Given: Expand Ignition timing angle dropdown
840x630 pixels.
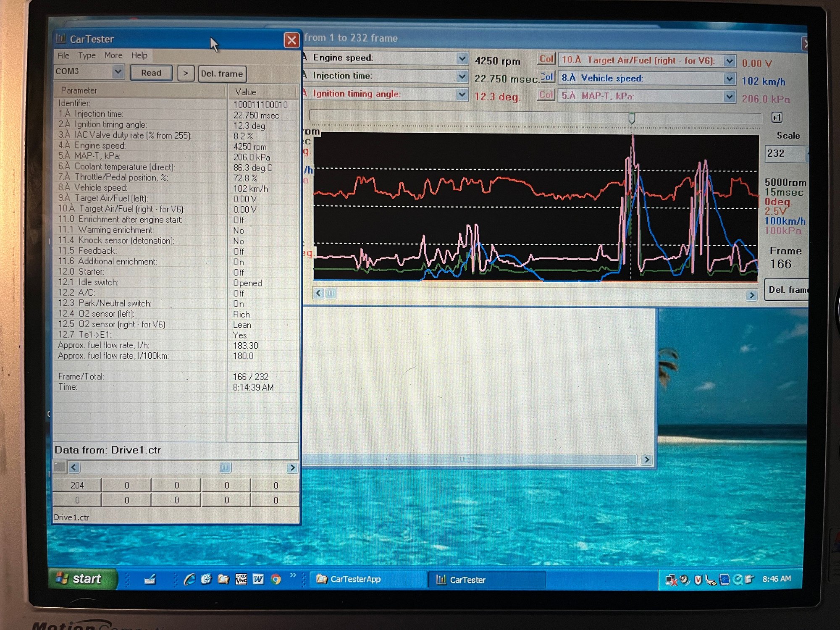Looking at the screenshot, I should pyautogui.click(x=462, y=94).
